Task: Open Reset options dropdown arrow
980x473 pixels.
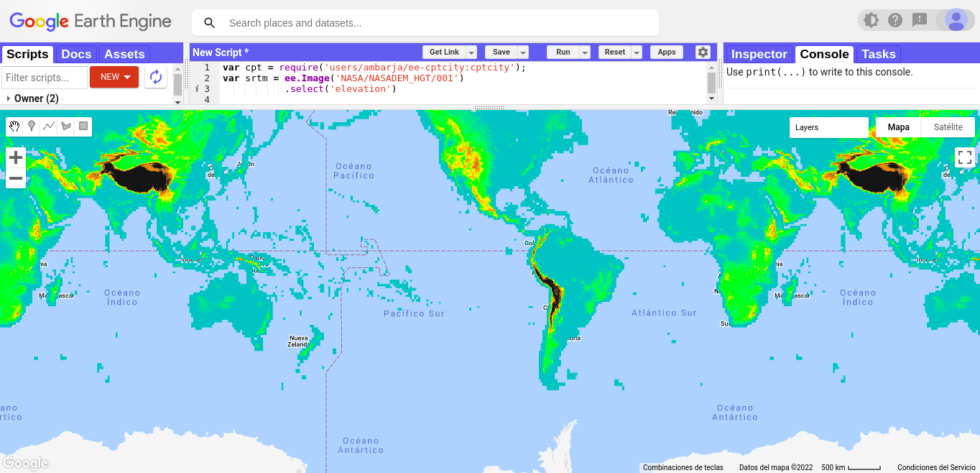Action: click(637, 52)
